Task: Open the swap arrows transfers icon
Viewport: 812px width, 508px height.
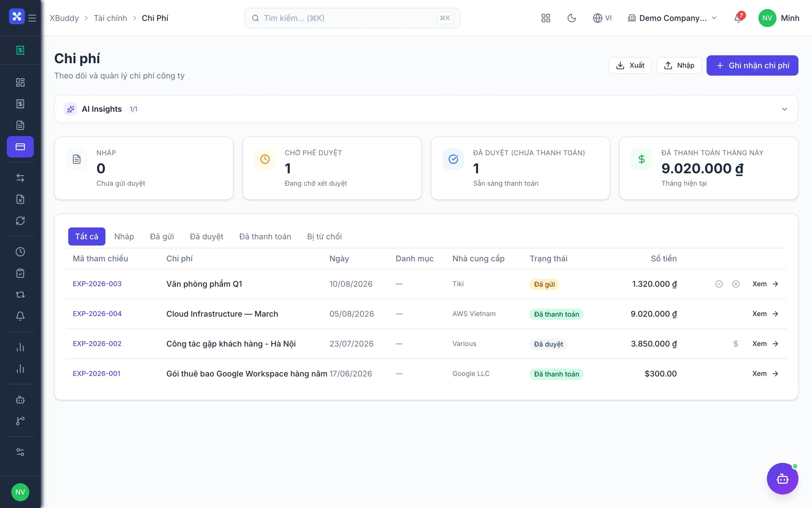Action: pos(20,178)
